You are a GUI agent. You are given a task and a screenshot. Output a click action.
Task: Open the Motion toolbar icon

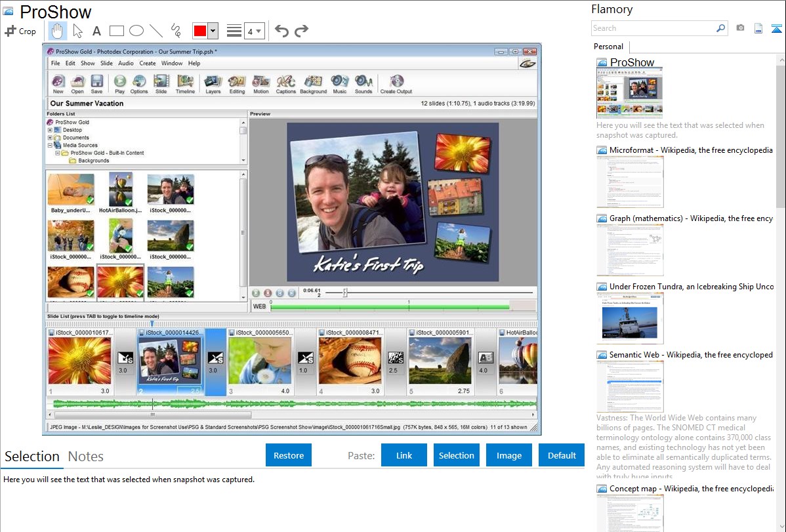[260, 84]
